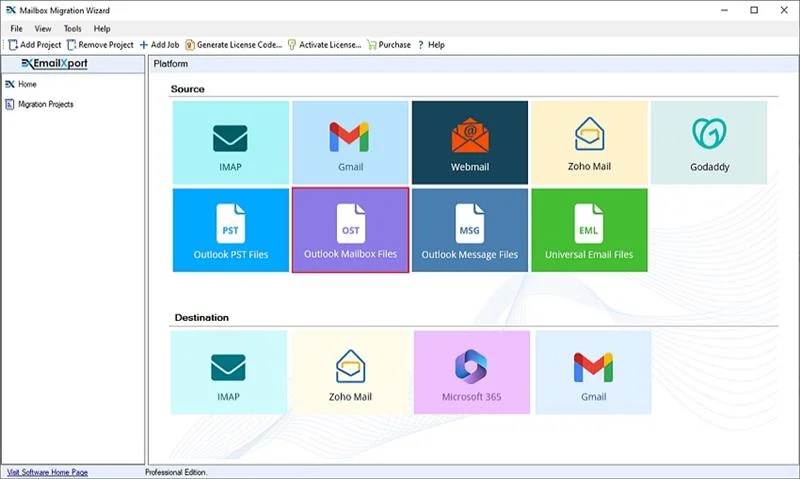This screenshot has height=479, width=800.
Task: Click Remove Project toolbar button
Action: tap(100, 45)
